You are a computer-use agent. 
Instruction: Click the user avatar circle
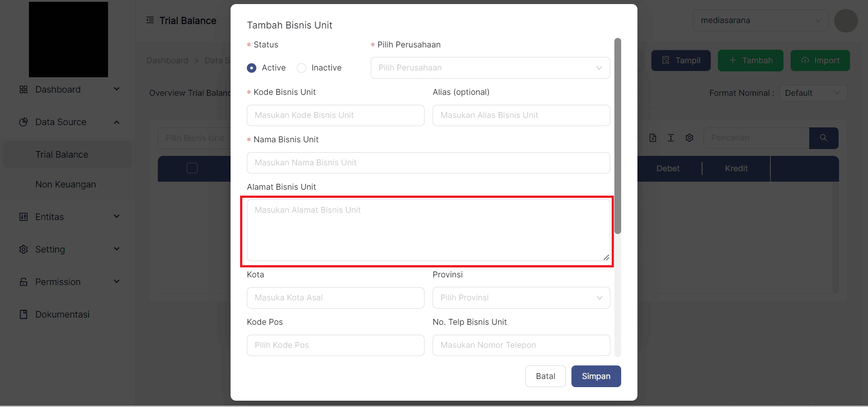pos(845,21)
